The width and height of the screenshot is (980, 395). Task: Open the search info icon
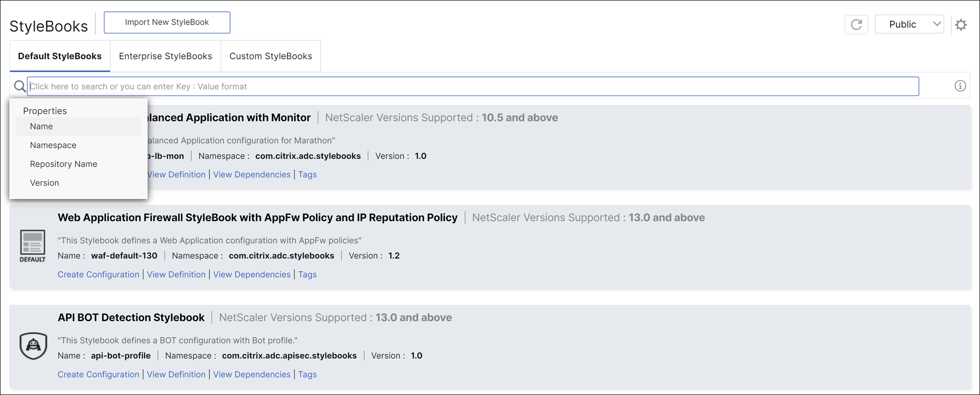pyautogui.click(x=960, y=86)
